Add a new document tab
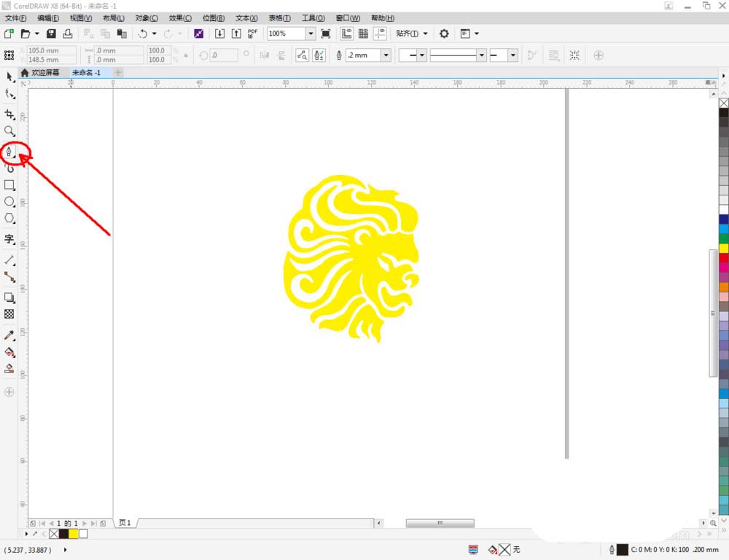This screenshot has width=729, height=560. point(118,73)
